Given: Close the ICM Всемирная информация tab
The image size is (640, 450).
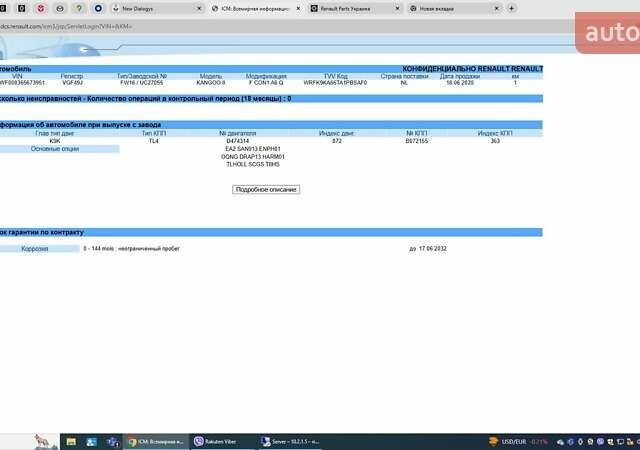Looking at the screenshot, I should (298, 9).
